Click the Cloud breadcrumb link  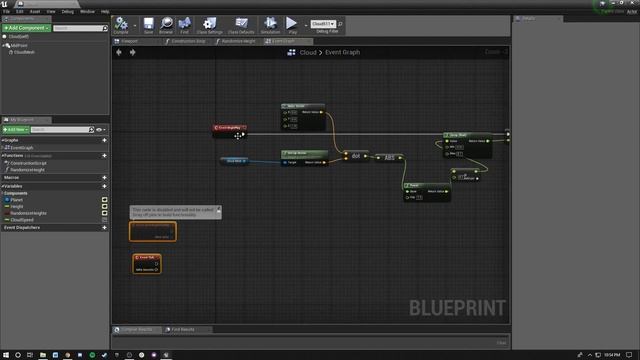coord(308,52)
